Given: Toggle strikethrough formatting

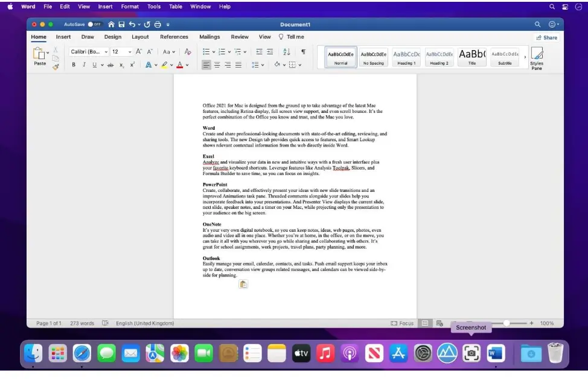Looking at the screenshot, I should tap(110, 65).
